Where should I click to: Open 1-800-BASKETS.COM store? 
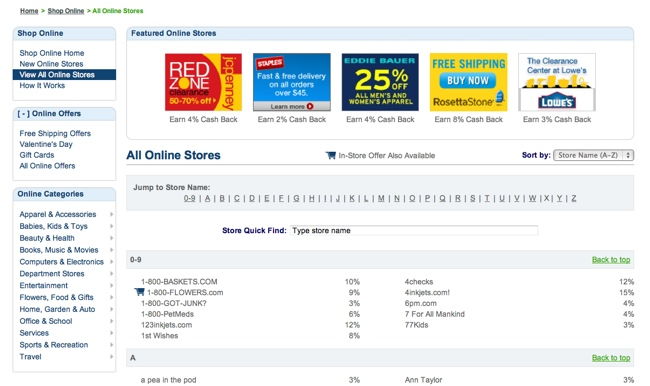tap(179, 282)
